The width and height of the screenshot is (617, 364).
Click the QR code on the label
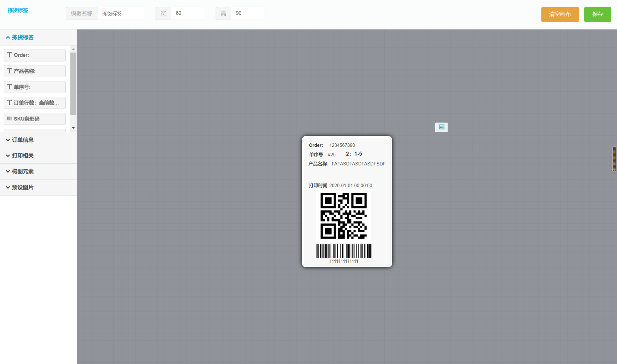[343, 216]
